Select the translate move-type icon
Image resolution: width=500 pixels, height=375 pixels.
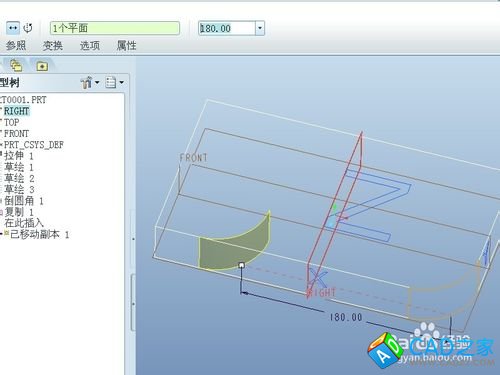[x=13, y=28]
